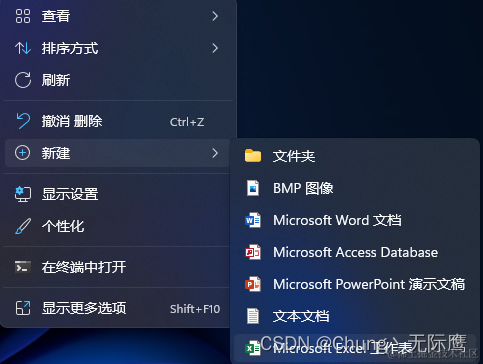Click the terminal icon for 在终端中打开

coord(23,267)
